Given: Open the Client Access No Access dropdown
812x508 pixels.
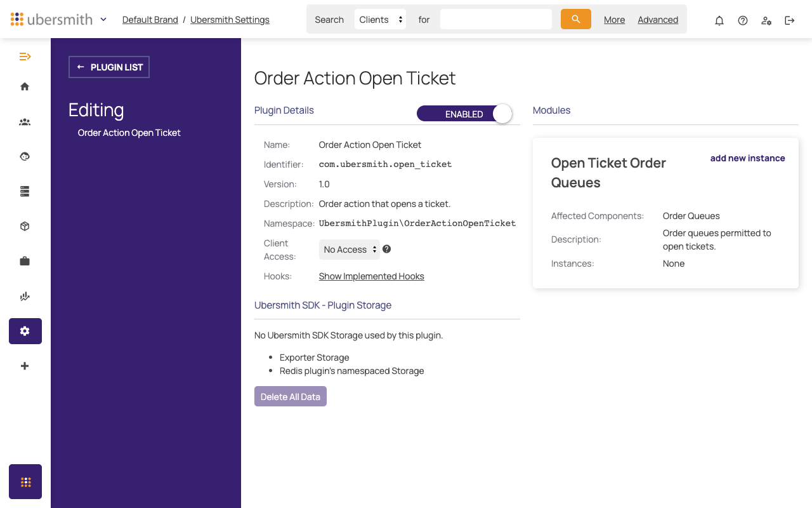Looking at the screenshot, I should pyautogui.click(x=350, y=250).
